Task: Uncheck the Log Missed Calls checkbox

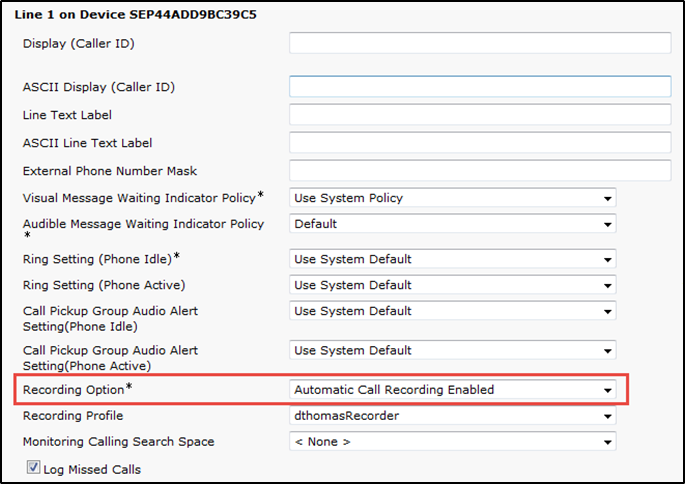Action: [33, 467]
